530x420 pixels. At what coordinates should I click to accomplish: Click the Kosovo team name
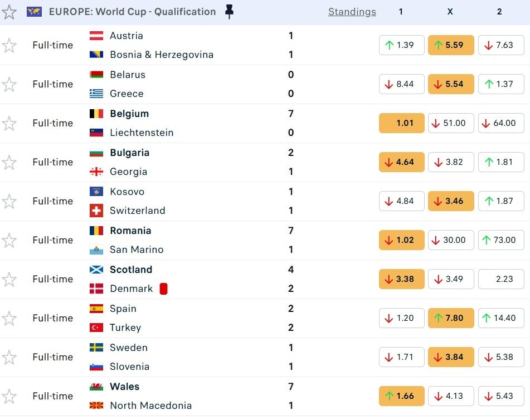[127, 192]
